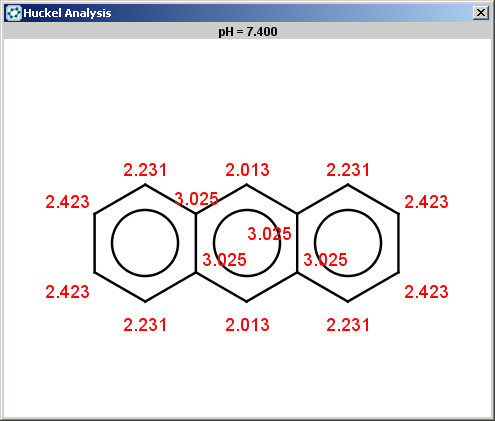Click the vertical bond shared by left and middle rings

point(196,243)
